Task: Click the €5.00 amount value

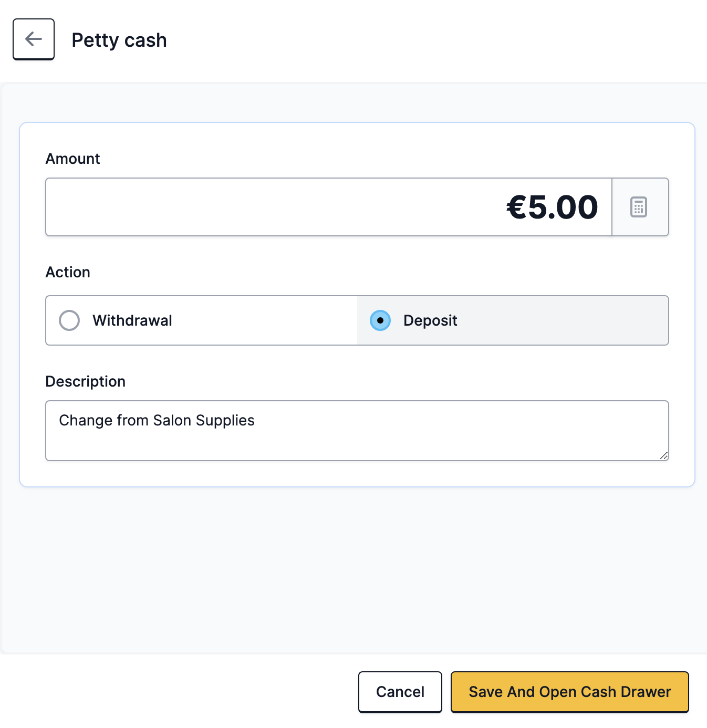Action: pos(552,207)
